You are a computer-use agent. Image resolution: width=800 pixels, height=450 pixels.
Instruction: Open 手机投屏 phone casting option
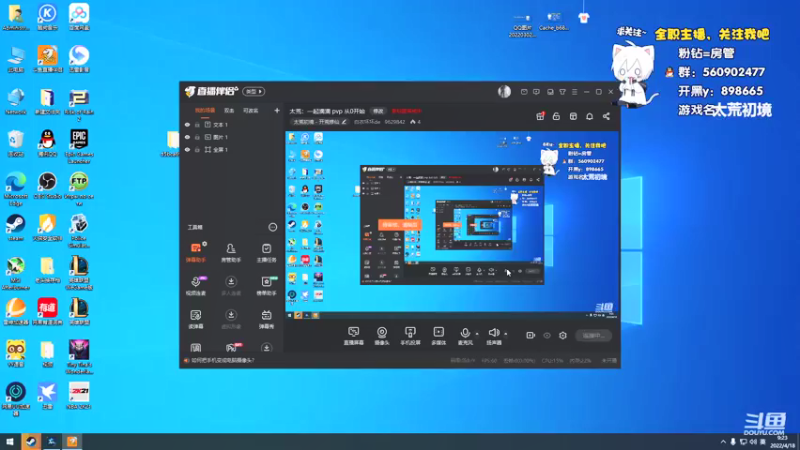tap(410, 336)
